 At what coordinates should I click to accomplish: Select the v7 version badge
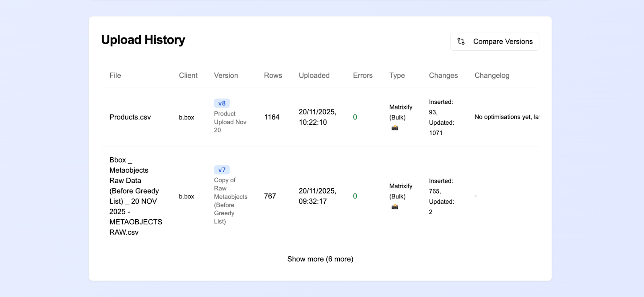(222, 170)
